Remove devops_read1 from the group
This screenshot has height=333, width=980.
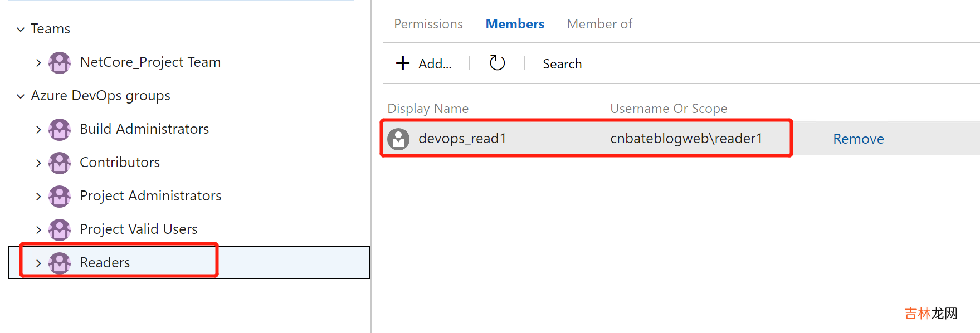coord(858,139)
